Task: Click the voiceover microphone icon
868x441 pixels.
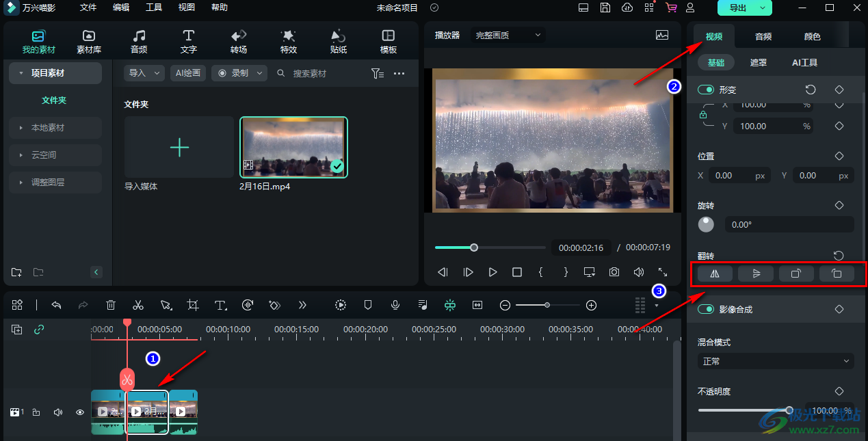Action: tap(395, 305)
